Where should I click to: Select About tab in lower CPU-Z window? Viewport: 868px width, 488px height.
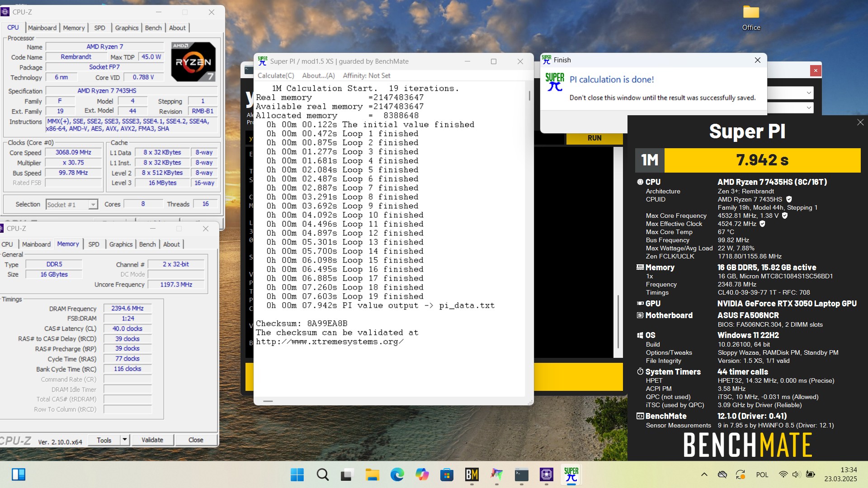pos(171,244)
